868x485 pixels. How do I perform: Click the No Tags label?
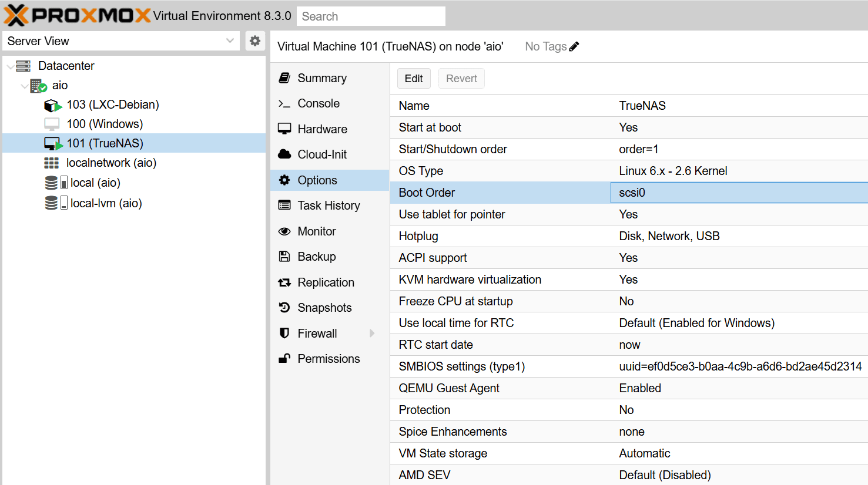tap(546, 46)
